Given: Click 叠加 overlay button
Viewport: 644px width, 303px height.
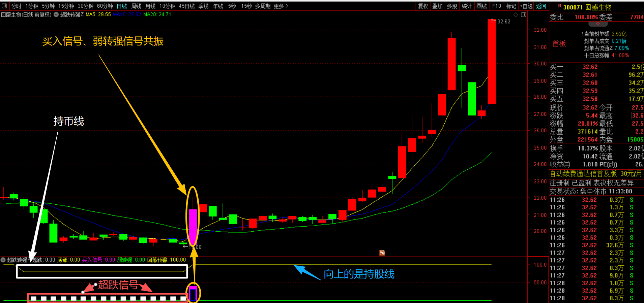Looking at the screenshot, I should click(x=437, y=6).
